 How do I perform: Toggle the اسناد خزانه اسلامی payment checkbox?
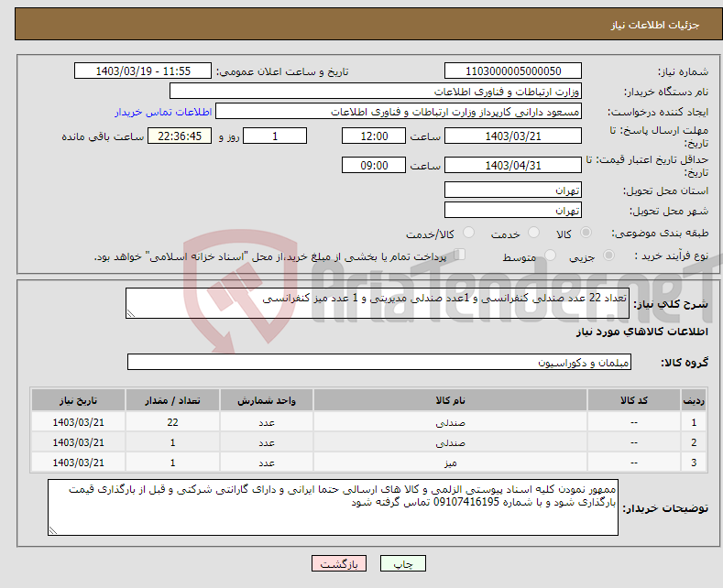tap(460, 255)
